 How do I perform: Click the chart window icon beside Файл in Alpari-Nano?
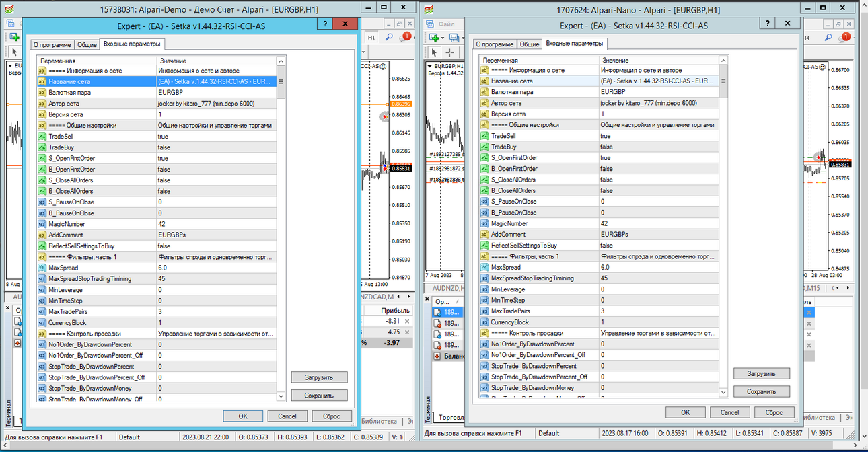point(429,24)
